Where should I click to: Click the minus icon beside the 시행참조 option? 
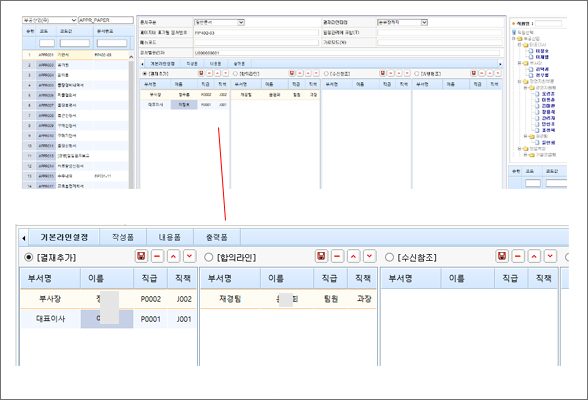coord(482,73)
